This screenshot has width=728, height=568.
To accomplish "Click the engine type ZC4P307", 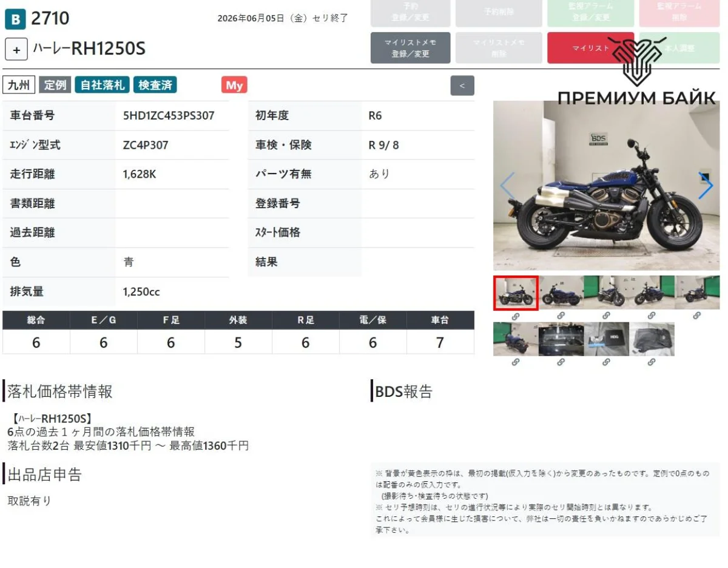I will tap(146, 145).
